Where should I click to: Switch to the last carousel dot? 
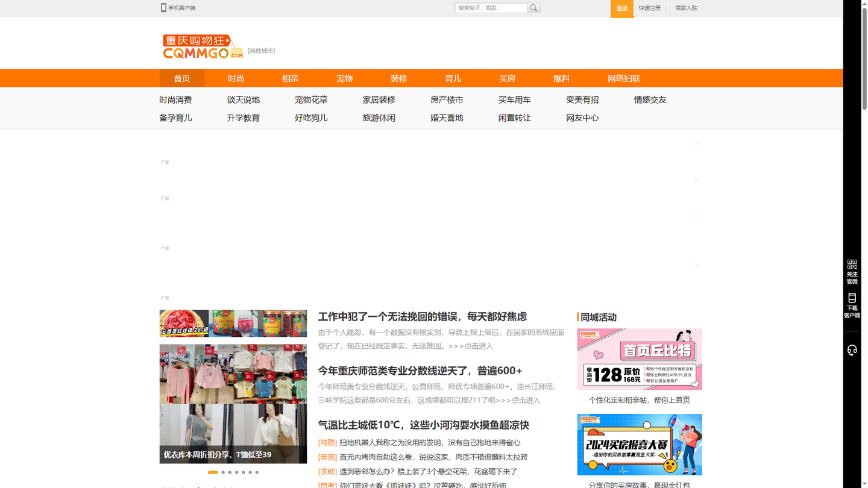(x=257, y=472)
